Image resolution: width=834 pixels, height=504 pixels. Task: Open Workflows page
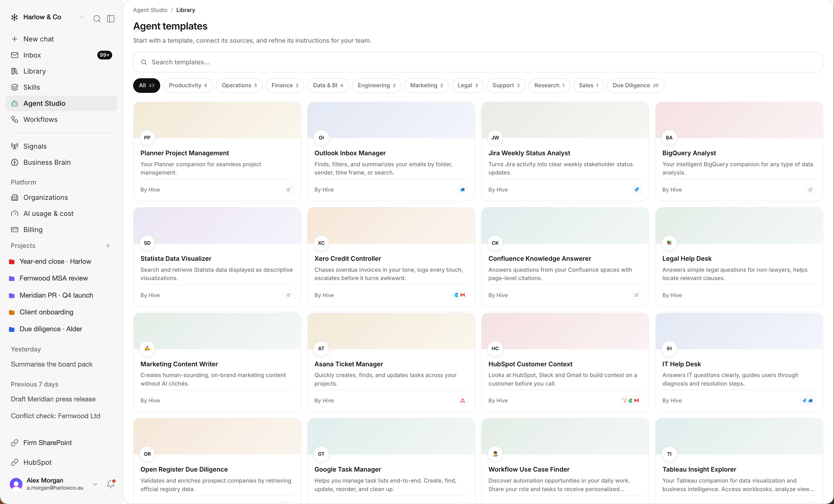[x=61, y=119]
